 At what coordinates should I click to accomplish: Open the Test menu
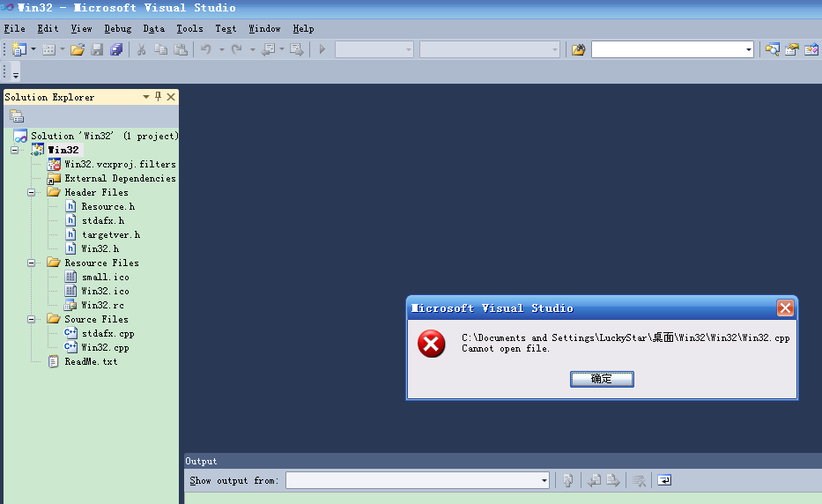point(226,29)
